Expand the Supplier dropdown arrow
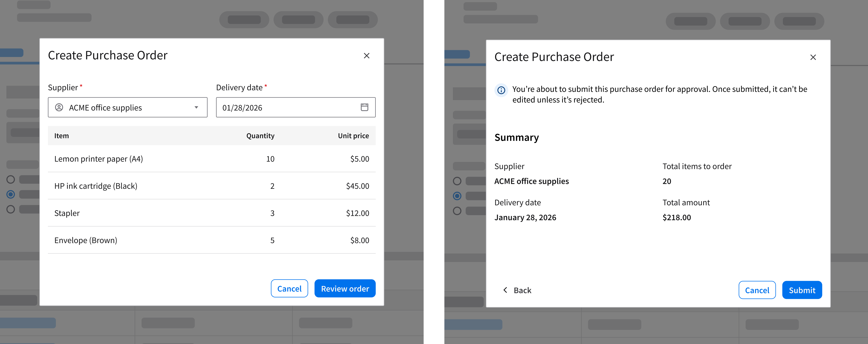Viewport: 868px width, 344px height. pos(196,107)
